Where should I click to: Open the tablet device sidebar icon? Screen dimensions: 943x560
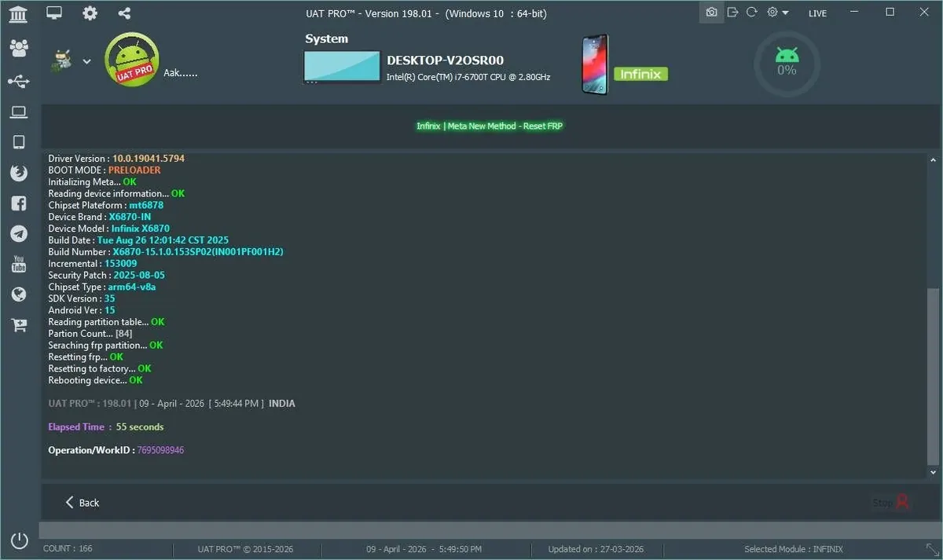click(x=19, y=142)
